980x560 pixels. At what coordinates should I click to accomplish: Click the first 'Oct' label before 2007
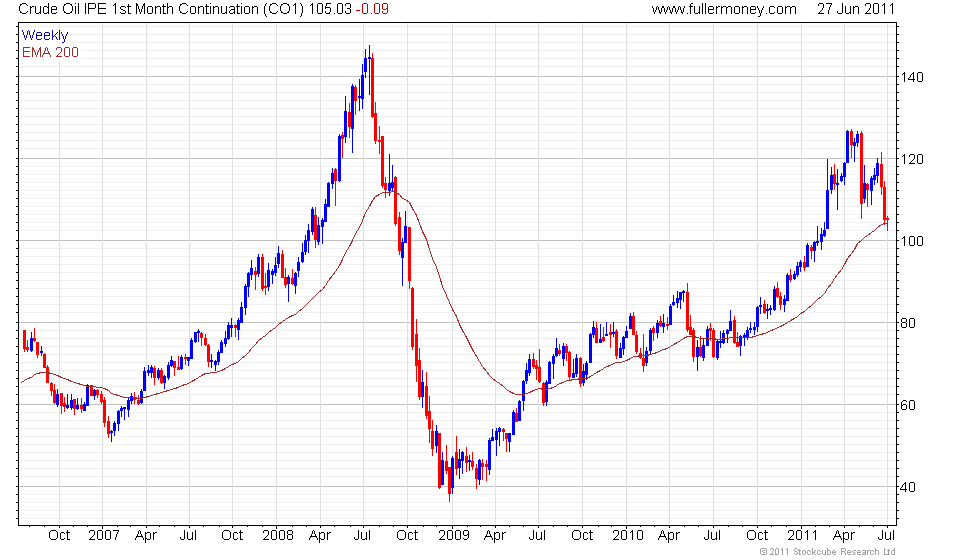[59, 536]
